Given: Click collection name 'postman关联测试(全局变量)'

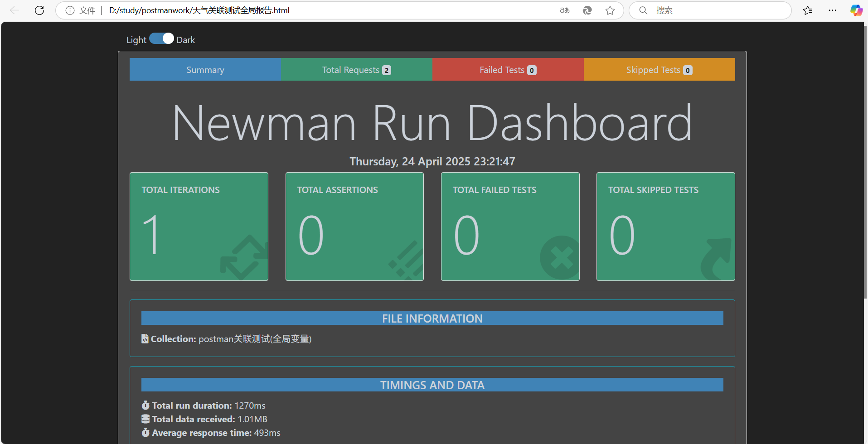Looking at the screenshot, I should [255, 339].
